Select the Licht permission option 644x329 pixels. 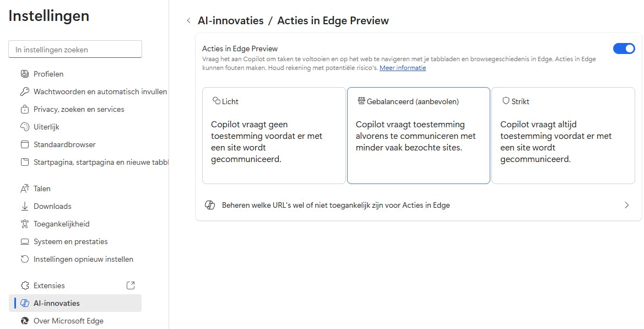tap(274, 135)
